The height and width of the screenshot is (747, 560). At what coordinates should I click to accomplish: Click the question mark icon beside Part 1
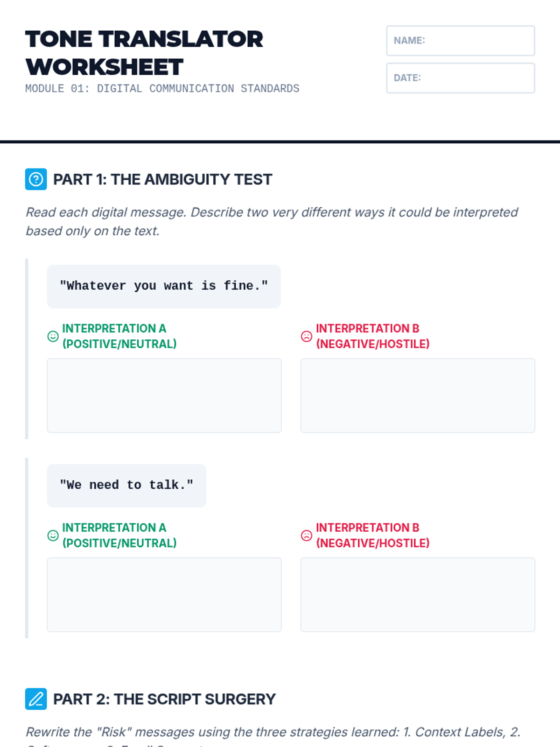(x=36, y=179)
